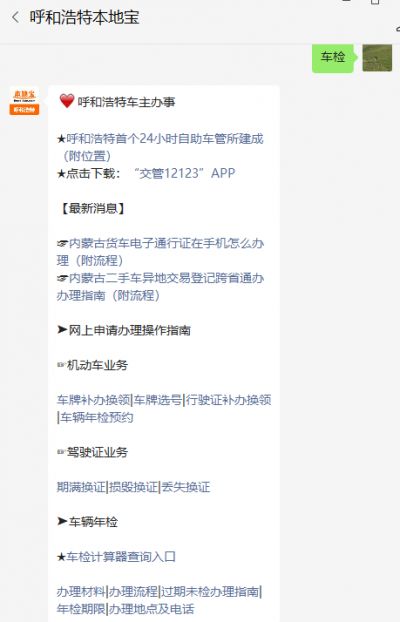Open the 车辆年检预约 link
The height and width of the screenshot is (622, 400).
tap(97, 417)
